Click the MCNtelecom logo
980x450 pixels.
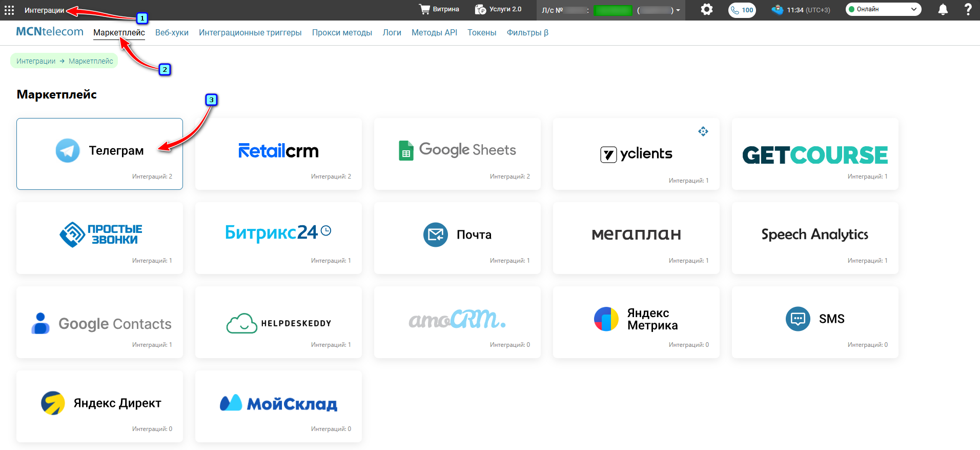[x=50, y=31]
